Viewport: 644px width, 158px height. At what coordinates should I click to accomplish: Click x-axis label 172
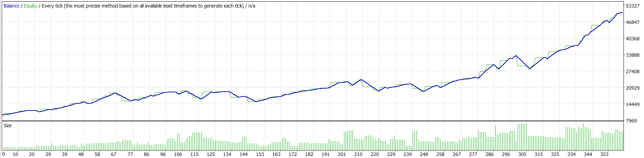[293, 154]
